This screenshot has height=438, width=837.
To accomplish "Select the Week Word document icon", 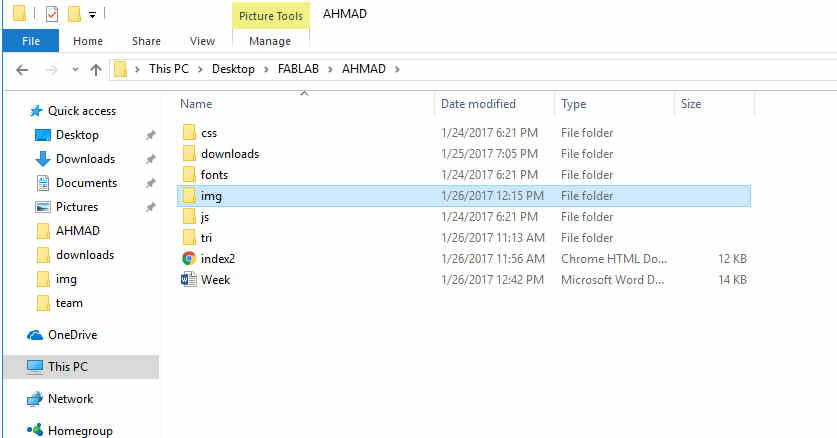I will coord(189,280).
